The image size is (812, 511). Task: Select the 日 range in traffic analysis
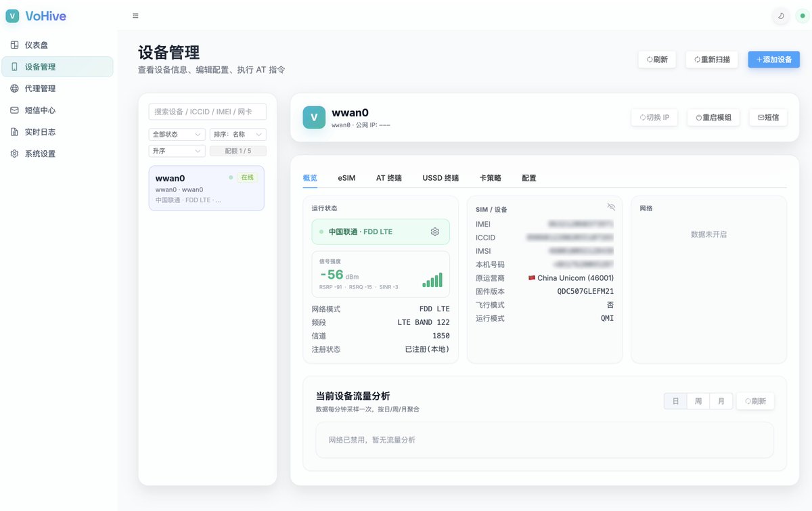click(x=675, y=401)
